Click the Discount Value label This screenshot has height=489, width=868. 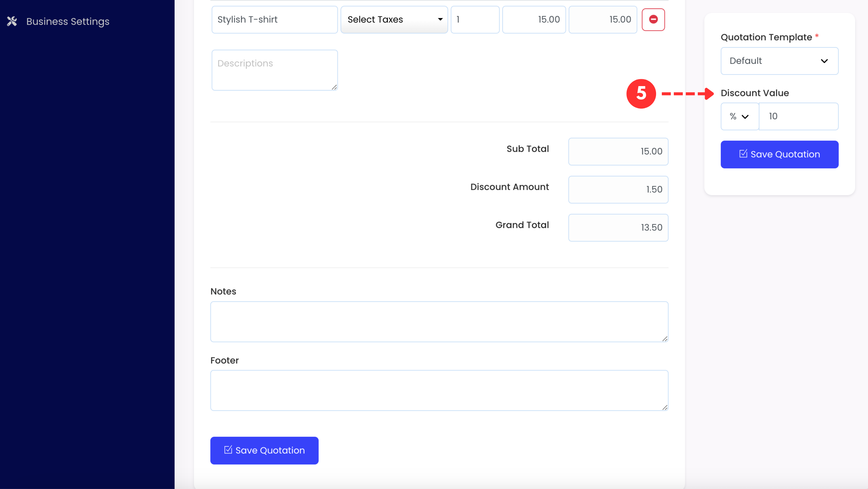point(755,93)
